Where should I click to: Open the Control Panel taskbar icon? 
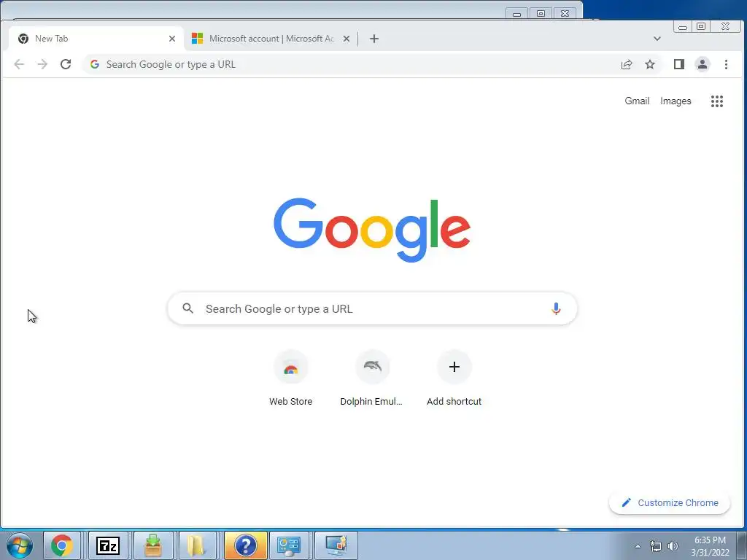(289, 545)
